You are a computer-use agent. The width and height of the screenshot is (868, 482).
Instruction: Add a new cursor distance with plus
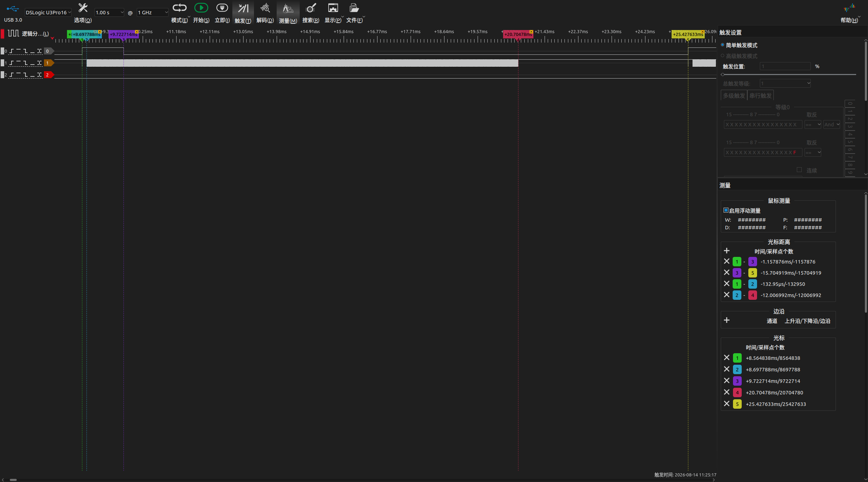[x=727, y=251]
